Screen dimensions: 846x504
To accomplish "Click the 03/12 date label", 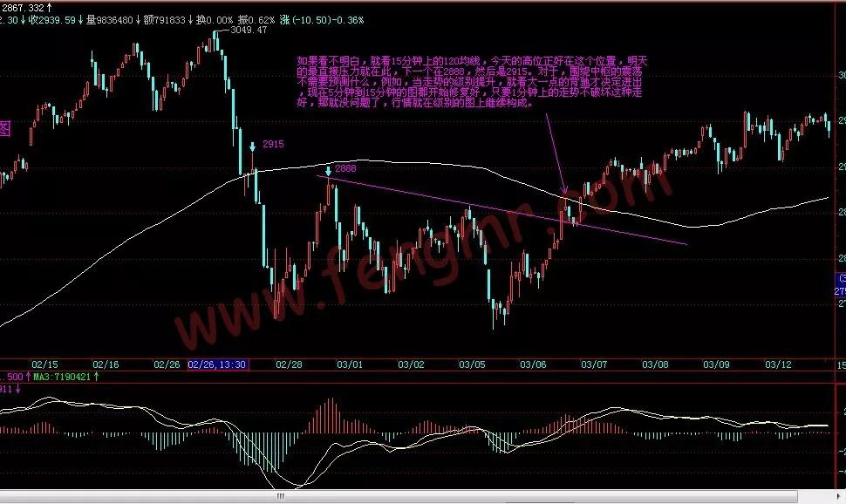I will [778, 364].
